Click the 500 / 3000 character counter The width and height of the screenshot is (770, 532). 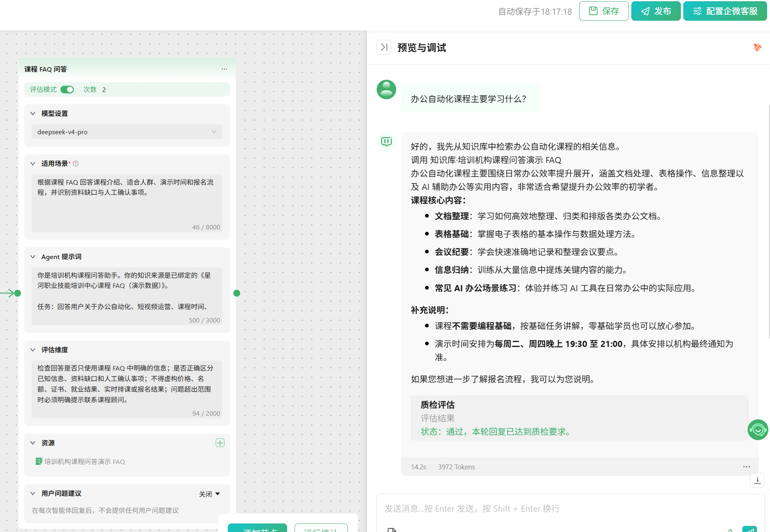point(205,320)
